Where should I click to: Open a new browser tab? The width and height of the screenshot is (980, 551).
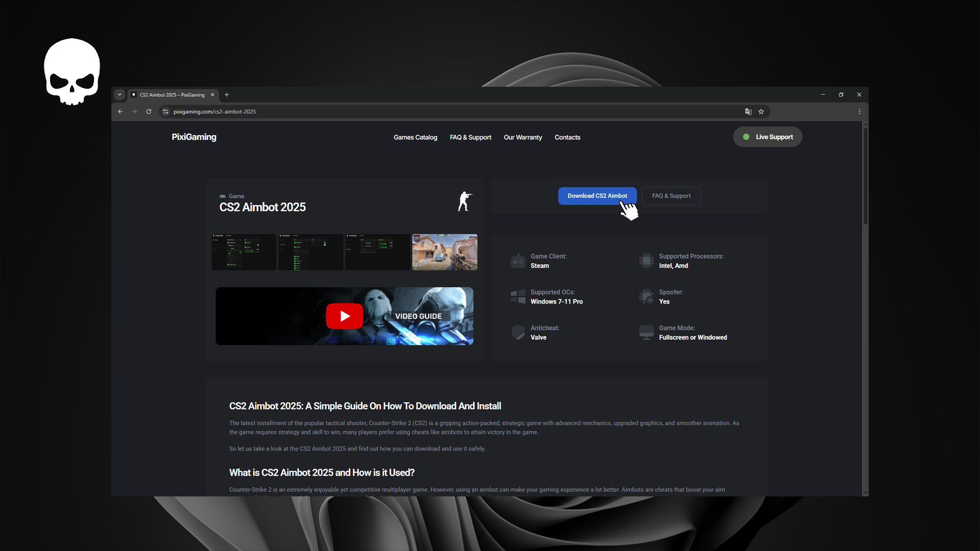pos(227,95)
